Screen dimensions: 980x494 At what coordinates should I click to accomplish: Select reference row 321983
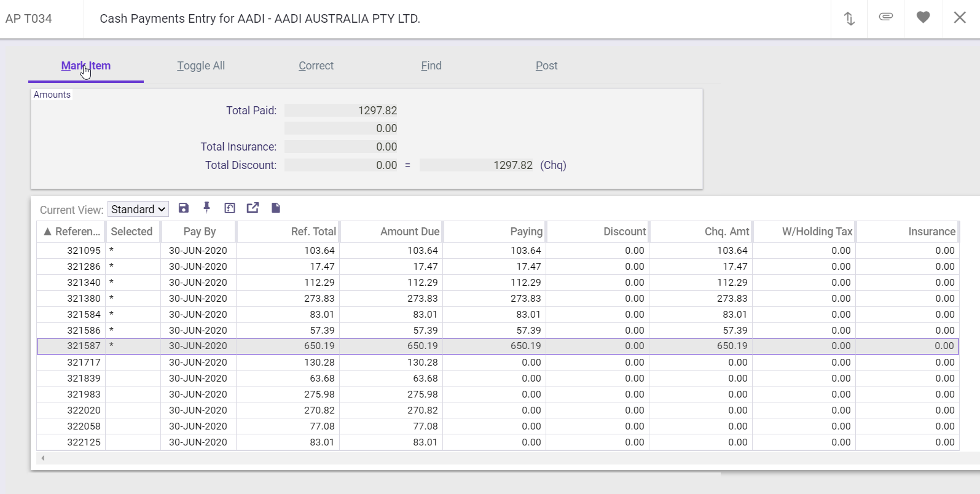tap(498, 394)
